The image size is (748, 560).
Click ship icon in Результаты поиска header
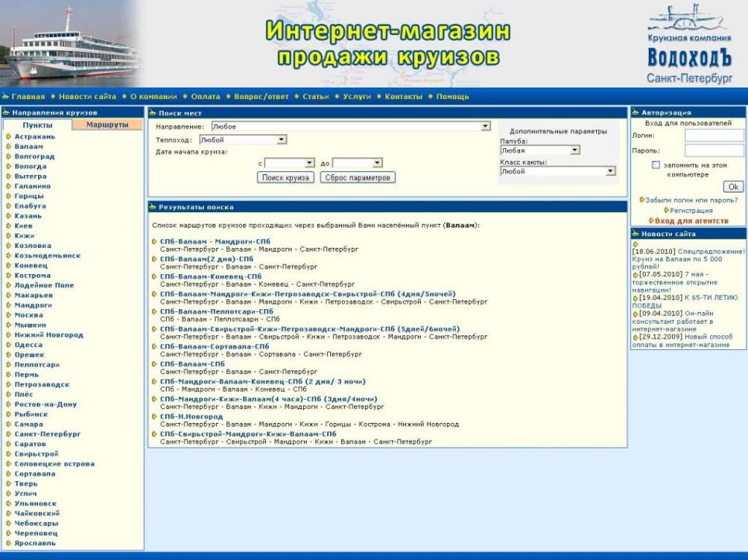[153, 207]
